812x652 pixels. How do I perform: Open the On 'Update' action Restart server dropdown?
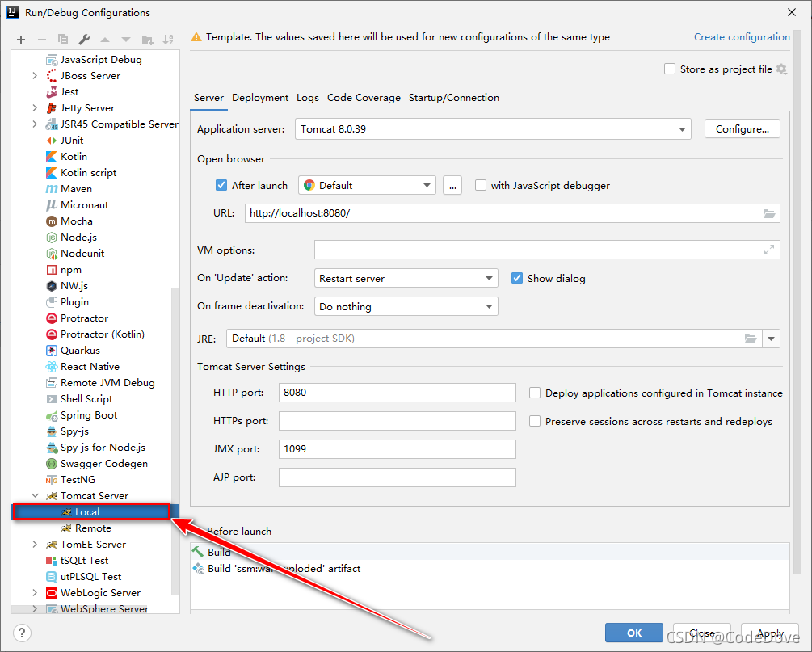tap(406, 278)
